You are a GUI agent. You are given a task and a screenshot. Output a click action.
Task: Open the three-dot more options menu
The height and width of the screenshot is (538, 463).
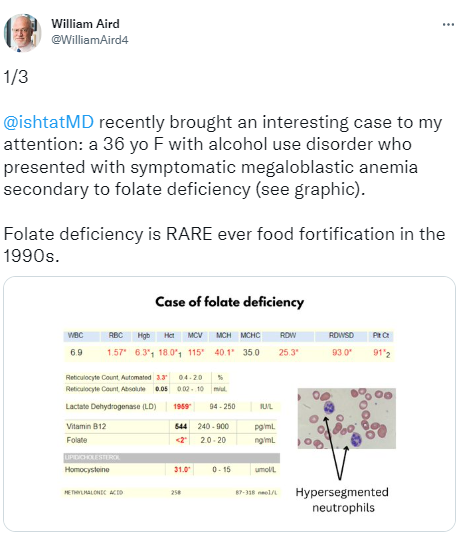[448, 25]
